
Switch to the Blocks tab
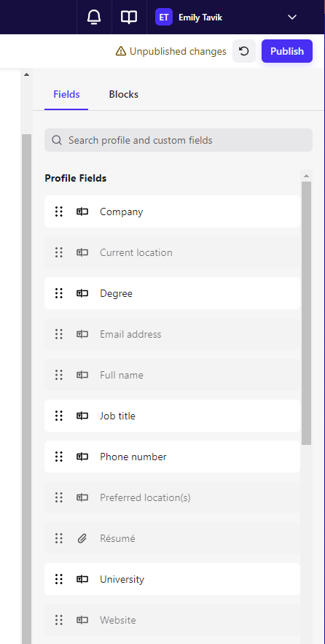(x=124, y=95)
